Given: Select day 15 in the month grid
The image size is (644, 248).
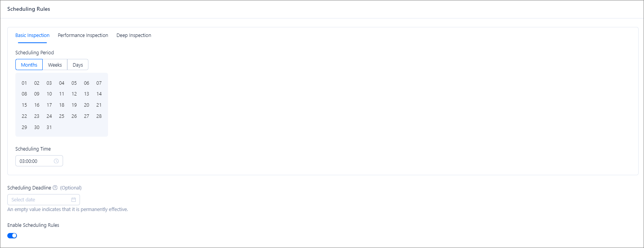Looking at the screenshot, I should tap(24, 105).
